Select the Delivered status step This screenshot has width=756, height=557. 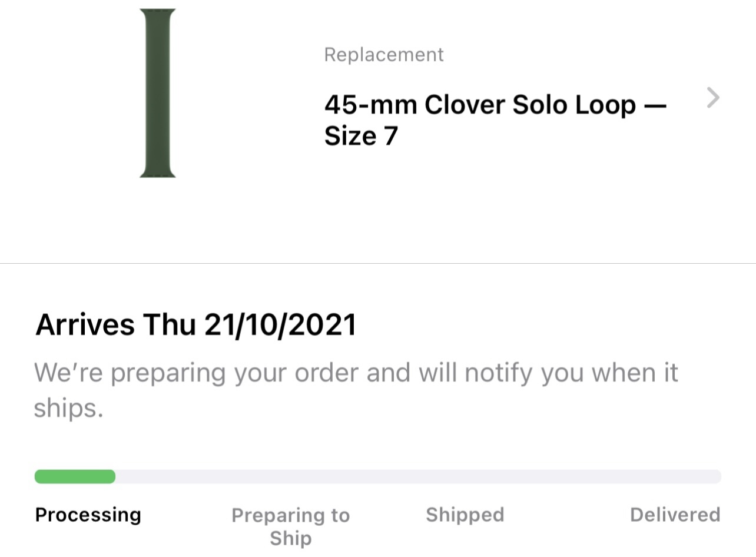coord(675,515)
